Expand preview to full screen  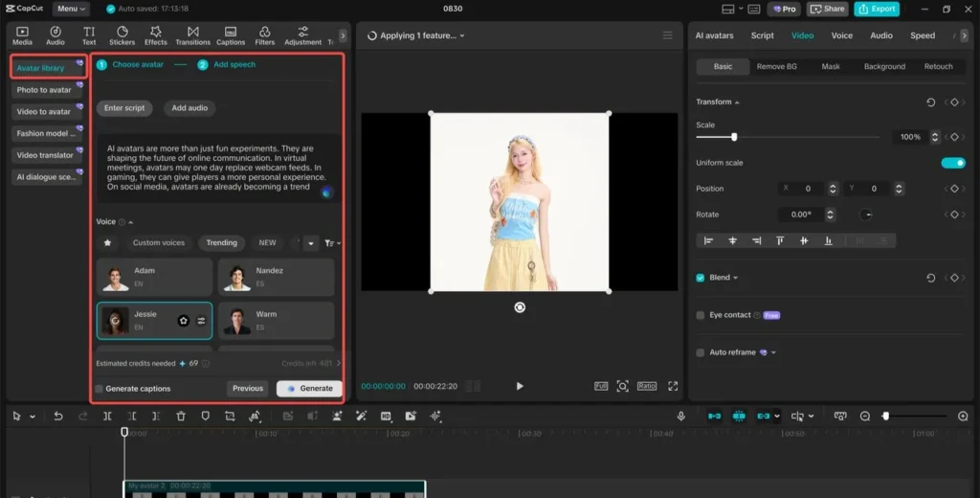pos(673,386)
